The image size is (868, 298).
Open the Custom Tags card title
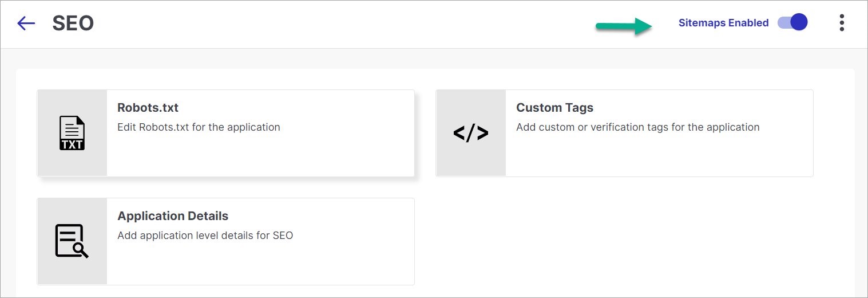tap(554, 108)
